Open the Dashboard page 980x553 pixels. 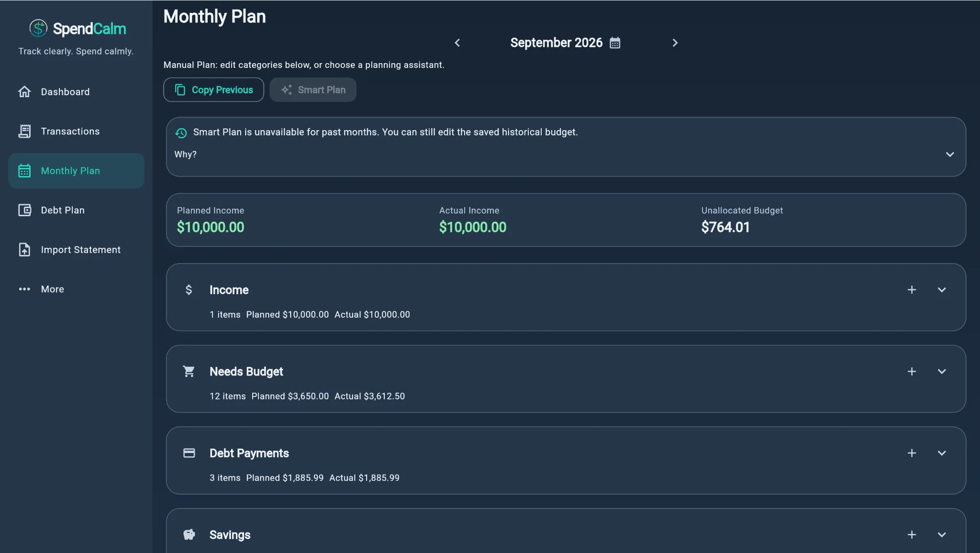coord(76,91)
